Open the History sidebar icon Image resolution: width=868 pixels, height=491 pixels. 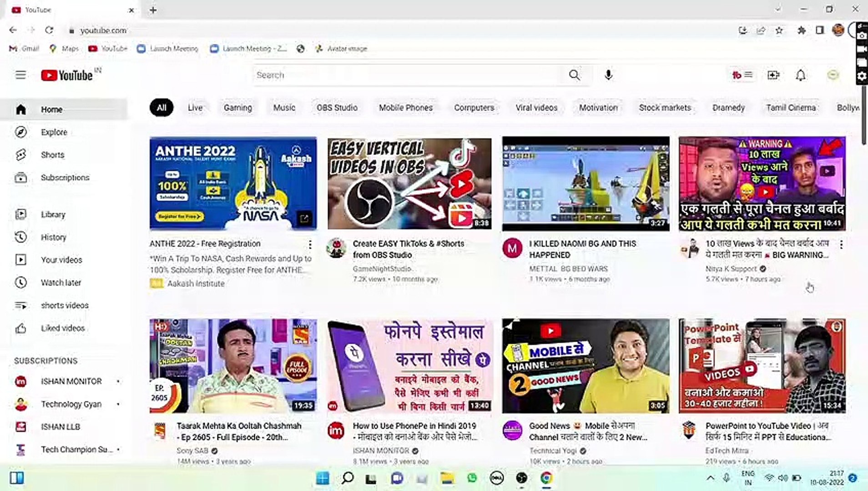pos(21,237)
